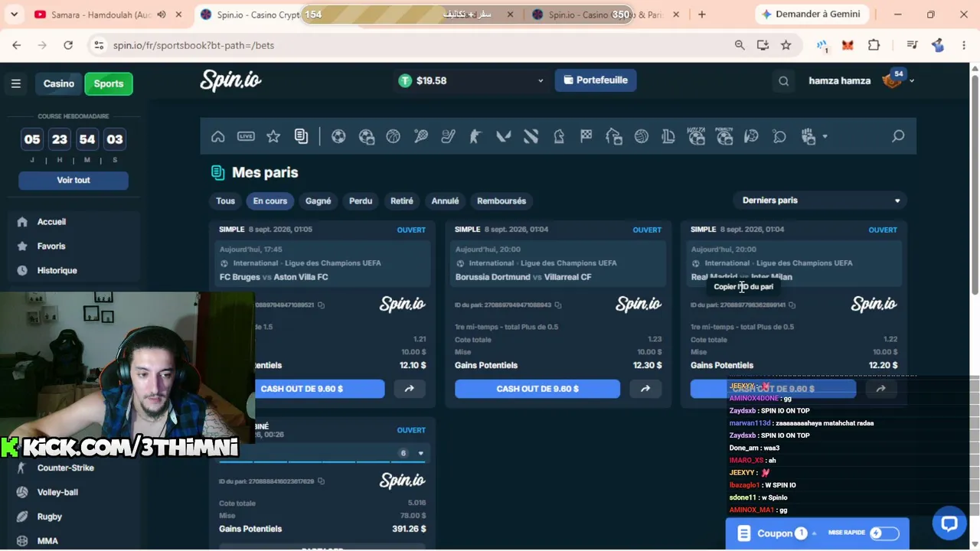Select the tennis racket sport icon
This screenshot has height=551, width=980.
coord(420,136)
